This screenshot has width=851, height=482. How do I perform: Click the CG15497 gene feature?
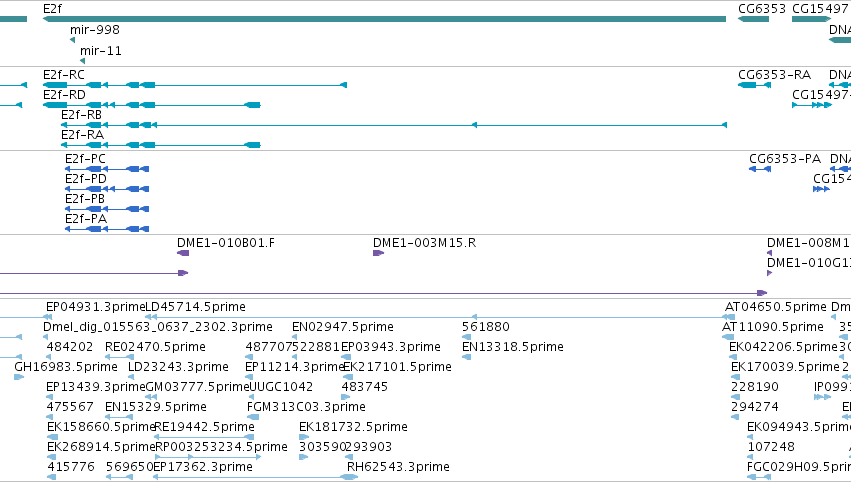click(x=811, y=19)
